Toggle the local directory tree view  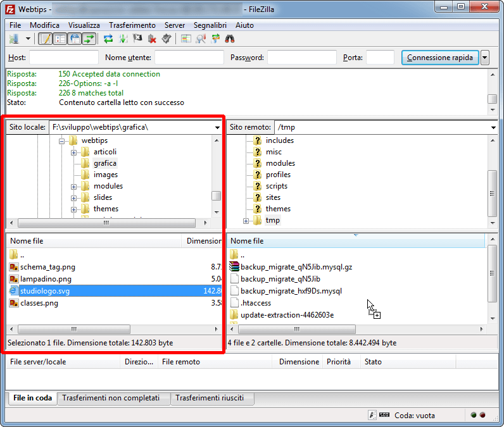pyautogui.click(x=60, y=39)
